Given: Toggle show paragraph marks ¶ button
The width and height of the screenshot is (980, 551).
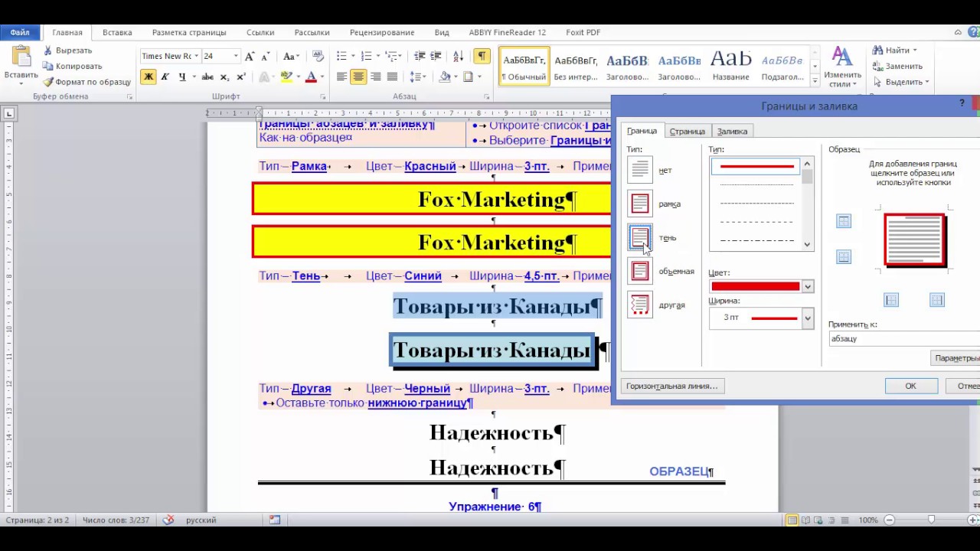Looking at the screenshot, I should click(x=482, y=56).
